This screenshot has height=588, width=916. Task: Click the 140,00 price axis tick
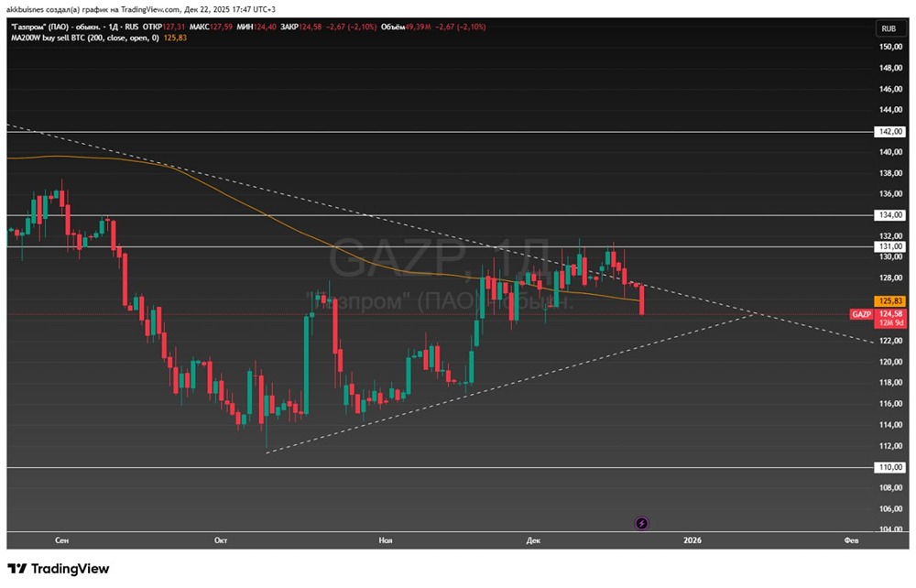(890, 152)
